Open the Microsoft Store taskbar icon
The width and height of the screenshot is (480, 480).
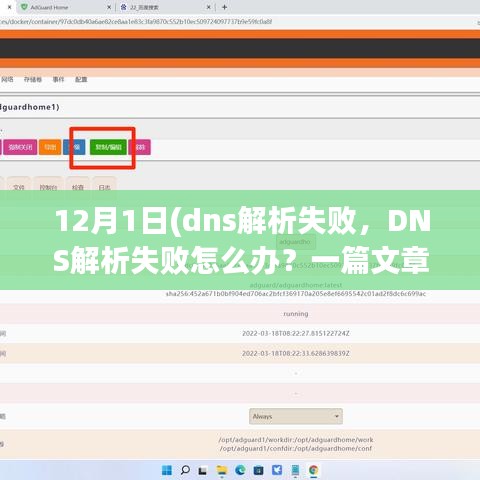tap(258, 470)
